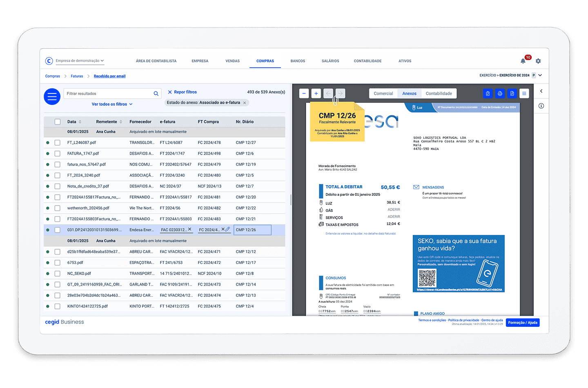Screen dimensions: 588x388
Task: Check the FT_2024_3240.pdf row checkbox
Action: pos(58,175)
